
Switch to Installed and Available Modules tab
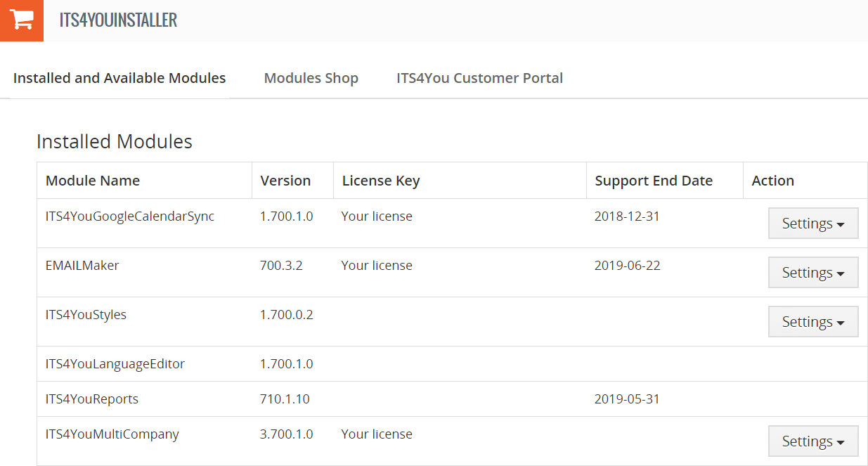[119, 78]
